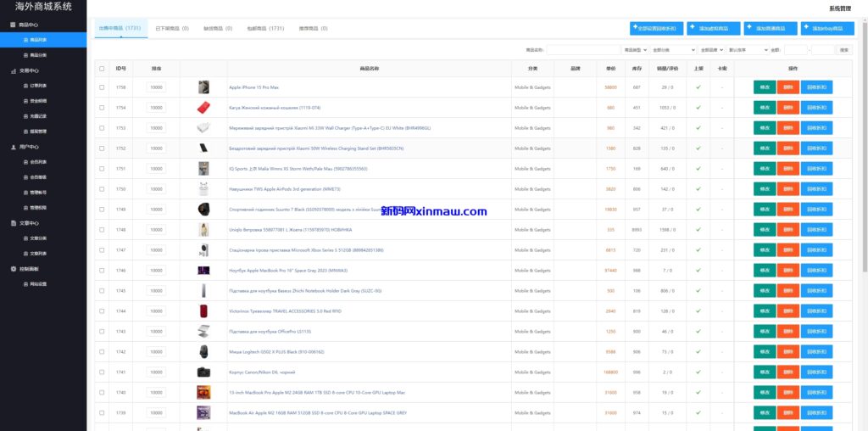Check the box for product ID 1758
Image resolution: width=868 pixels, height=431 pixels.
102,87
